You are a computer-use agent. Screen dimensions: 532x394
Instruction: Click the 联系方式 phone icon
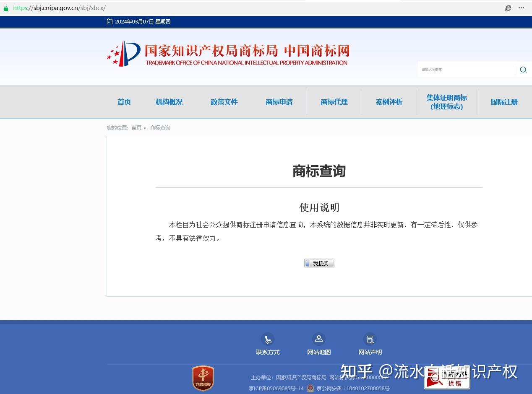tap(268, 339)
